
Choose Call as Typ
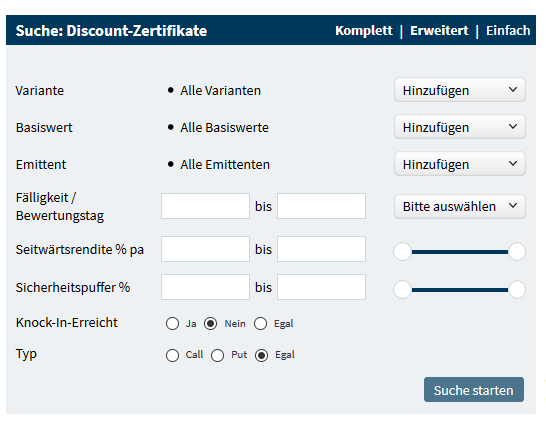tap(172, 355)
